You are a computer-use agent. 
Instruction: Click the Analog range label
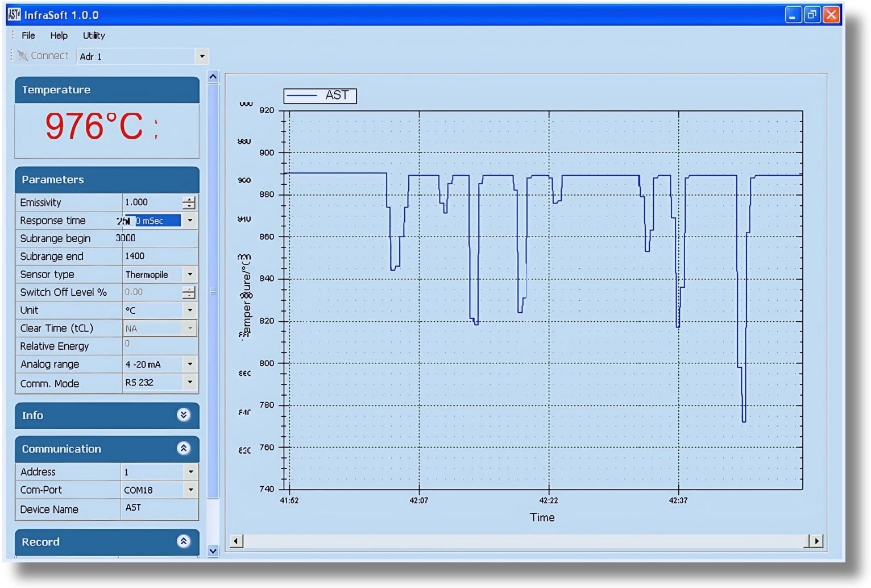[x=49, y=364]
